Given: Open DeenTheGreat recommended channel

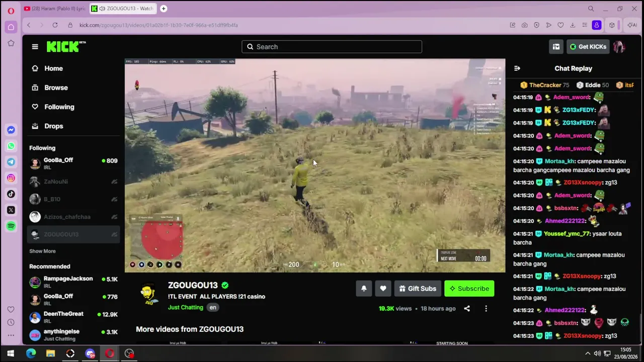Looking at the screenshot, I should coord(73,317).
